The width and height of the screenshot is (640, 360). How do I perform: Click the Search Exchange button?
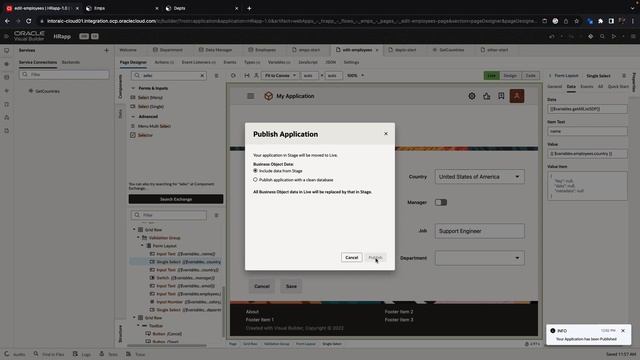tap(176, 199)
